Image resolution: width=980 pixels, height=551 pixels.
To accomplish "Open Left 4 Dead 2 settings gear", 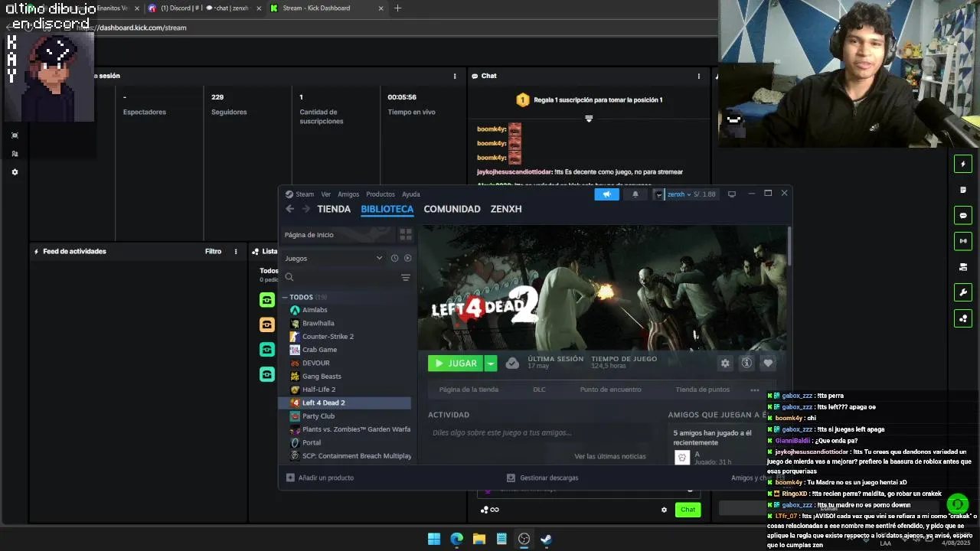I will point(725,364).
